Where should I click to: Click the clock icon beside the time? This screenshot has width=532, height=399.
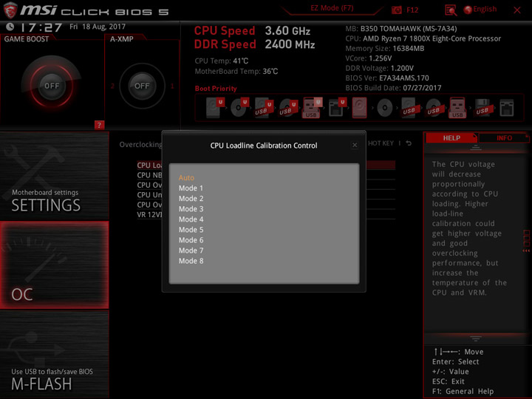coord(10,27)
